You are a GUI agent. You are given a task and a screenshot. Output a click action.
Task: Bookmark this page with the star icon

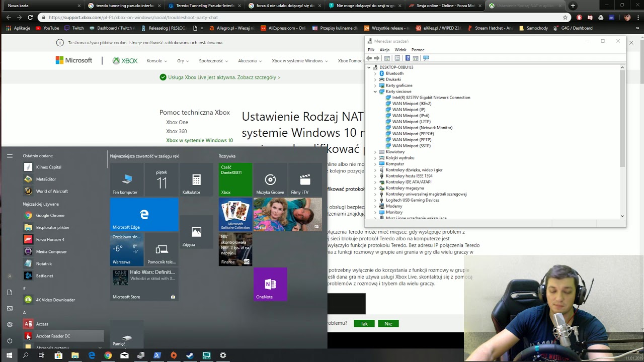pyautogui.click(x=566, y=17)
